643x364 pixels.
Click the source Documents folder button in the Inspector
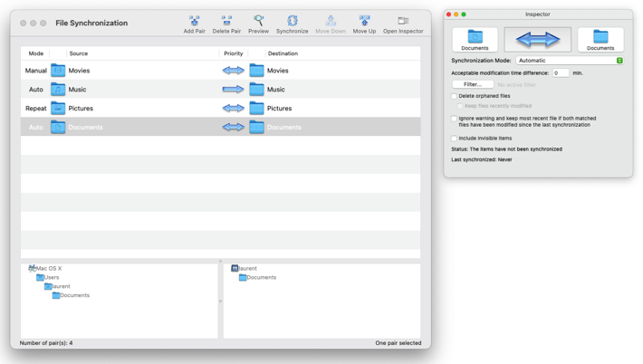[475, 40]
